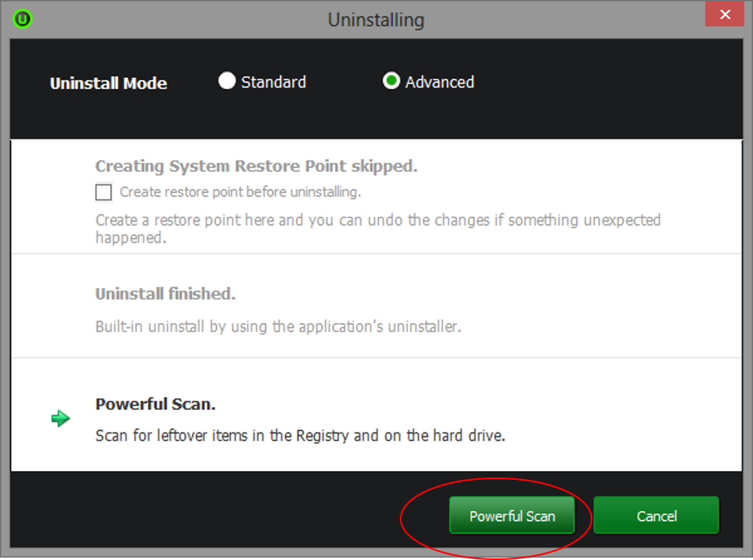Screen dimensions: 753x560
Task: Click the 'Uninstalling' window title
Action: click(376, 20)
